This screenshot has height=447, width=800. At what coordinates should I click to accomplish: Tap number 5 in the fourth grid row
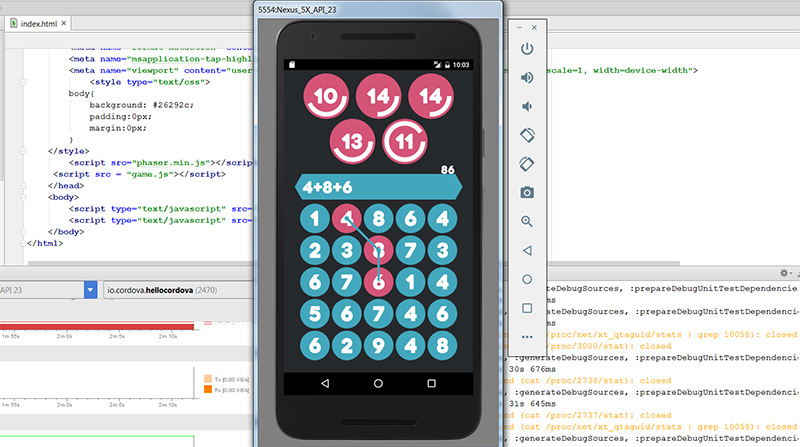pos(315,314)
